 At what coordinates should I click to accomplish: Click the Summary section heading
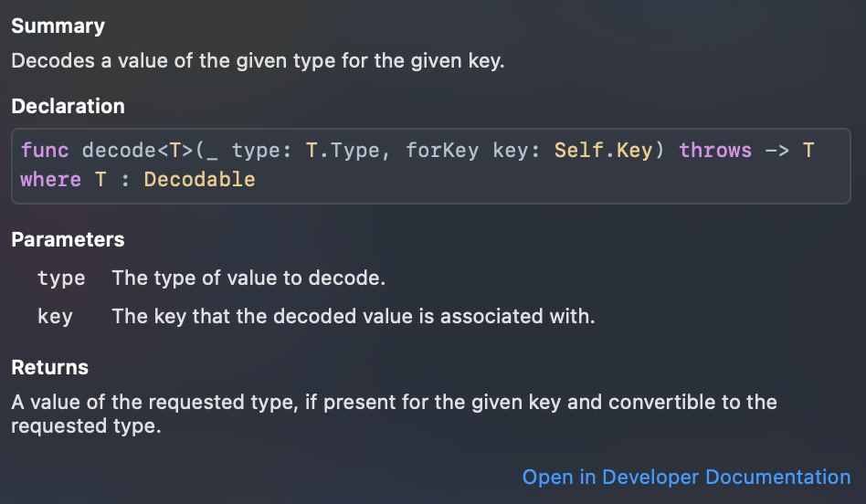58,26
